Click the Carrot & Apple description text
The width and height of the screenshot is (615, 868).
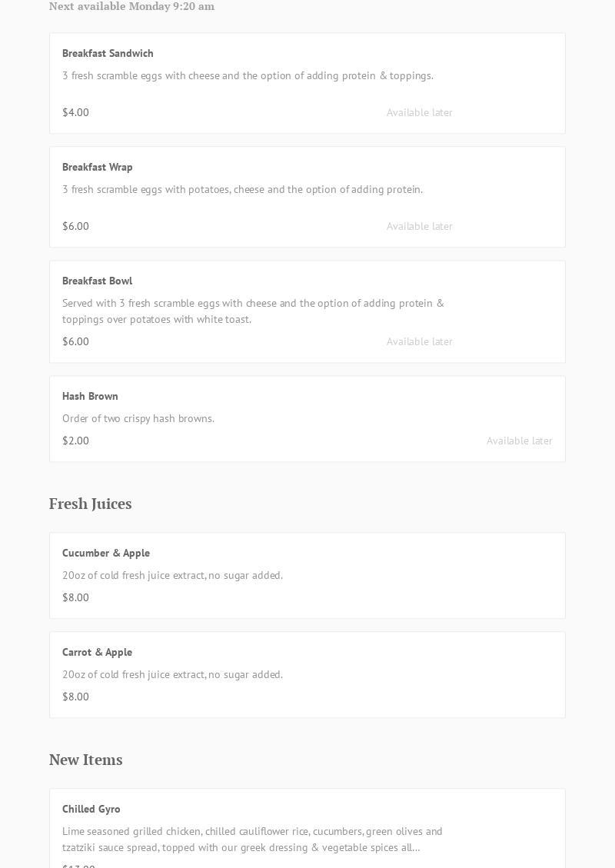172,674
